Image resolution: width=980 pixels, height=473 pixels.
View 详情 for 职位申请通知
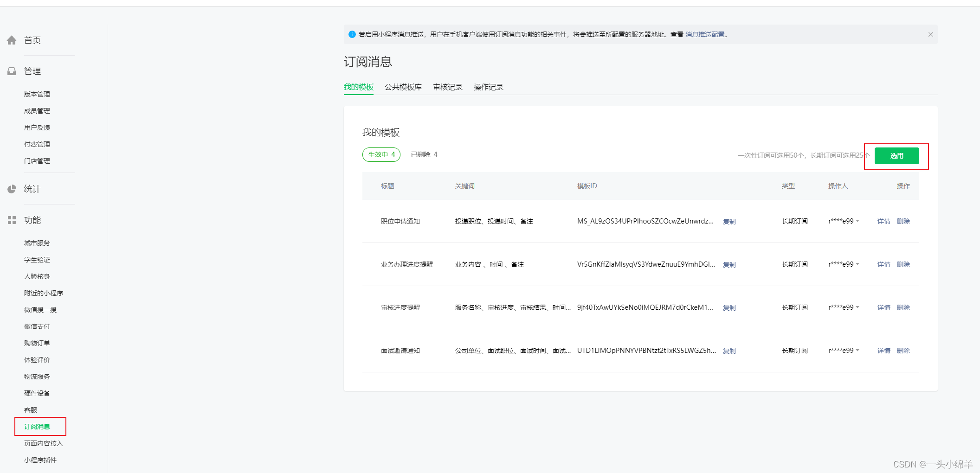pos(884,221)
